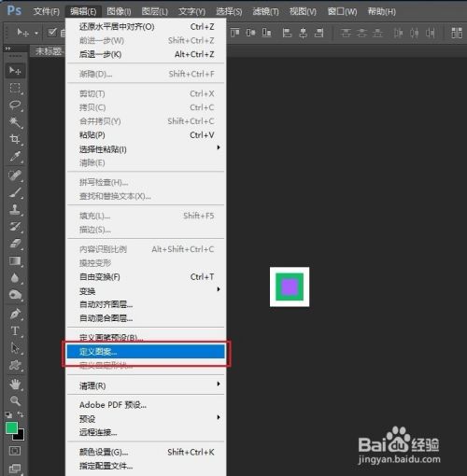This screenshot has width=467, height=476.
Task: Select the Blur tool
Action: pos(15,277)
